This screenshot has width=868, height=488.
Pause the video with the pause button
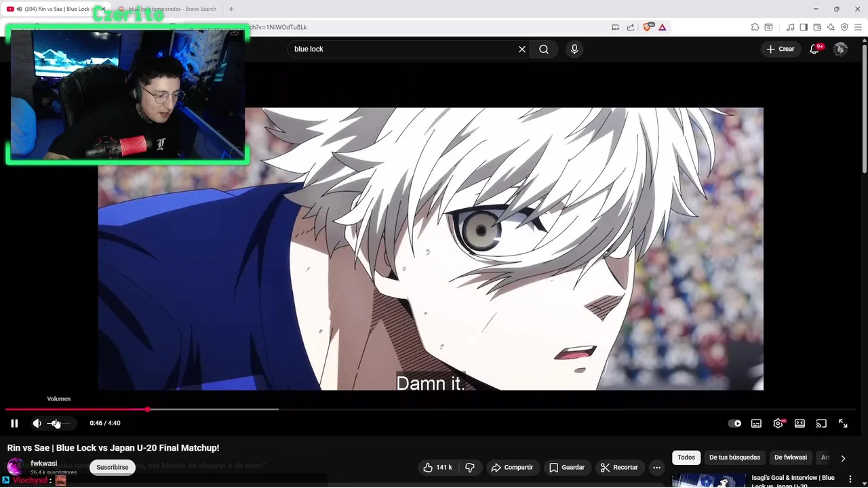click(14, 423)
